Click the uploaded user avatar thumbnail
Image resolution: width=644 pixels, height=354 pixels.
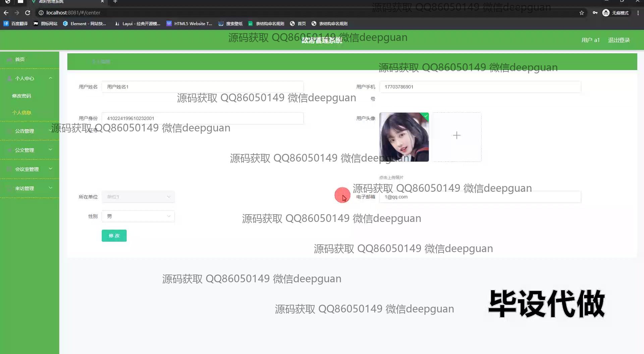click(x=404, y=137)
